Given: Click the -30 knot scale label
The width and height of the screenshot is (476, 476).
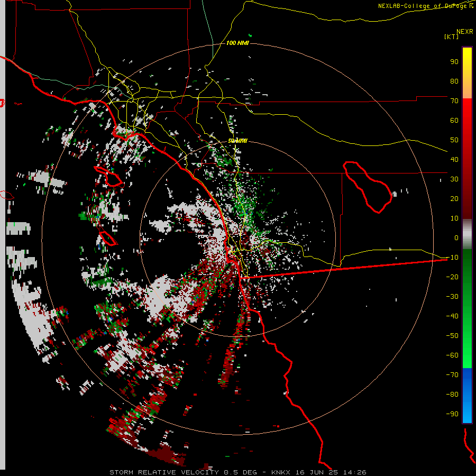Looking at the screenshot, I should click(452, 297).
